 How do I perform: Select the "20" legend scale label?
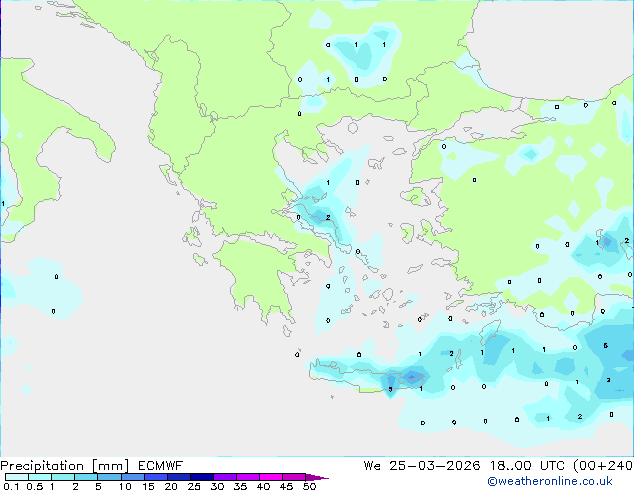click(171, 486)
